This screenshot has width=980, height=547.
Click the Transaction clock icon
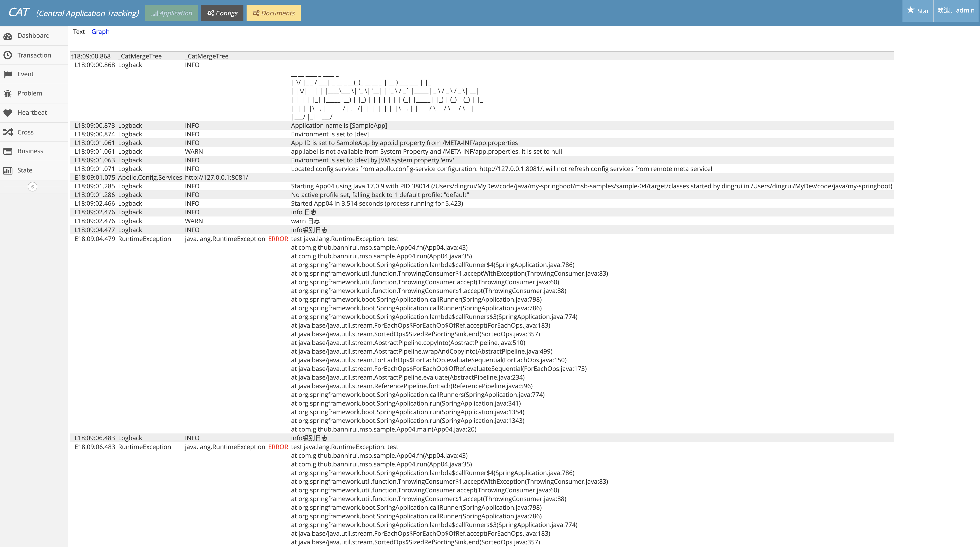(x=8, y=56)
